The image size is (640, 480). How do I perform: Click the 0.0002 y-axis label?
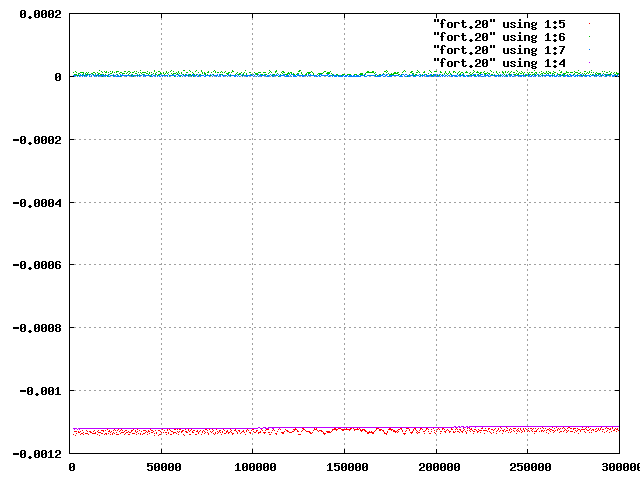click(40, 14)
